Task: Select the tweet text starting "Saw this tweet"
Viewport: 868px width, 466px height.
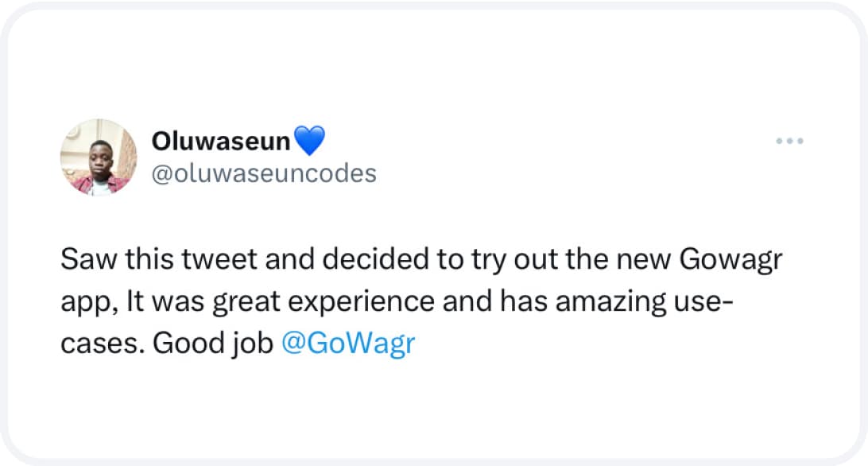Action: pos(421,301)
